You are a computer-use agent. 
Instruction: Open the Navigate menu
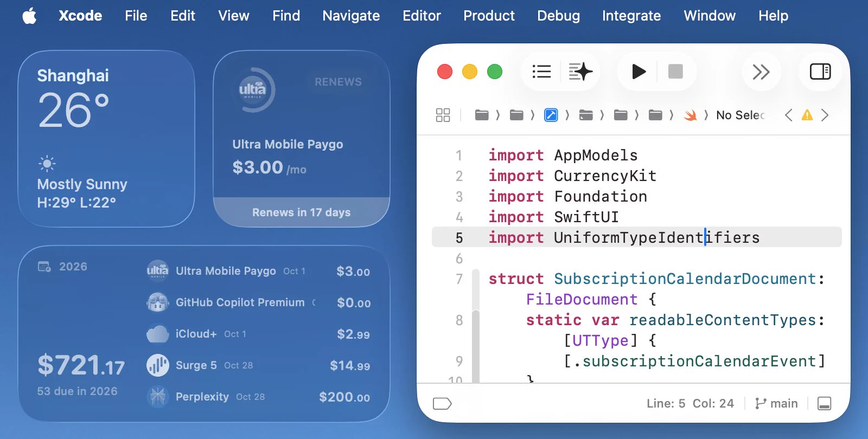[x=351, y=16]
